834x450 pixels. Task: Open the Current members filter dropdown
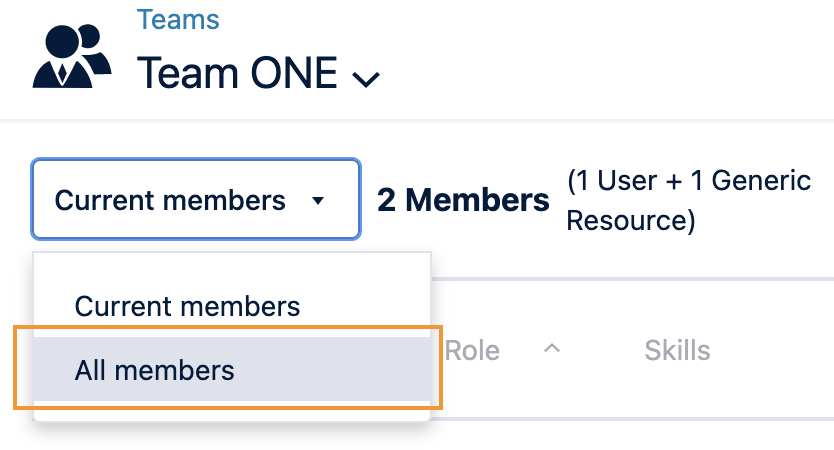(x=195, y=200)
